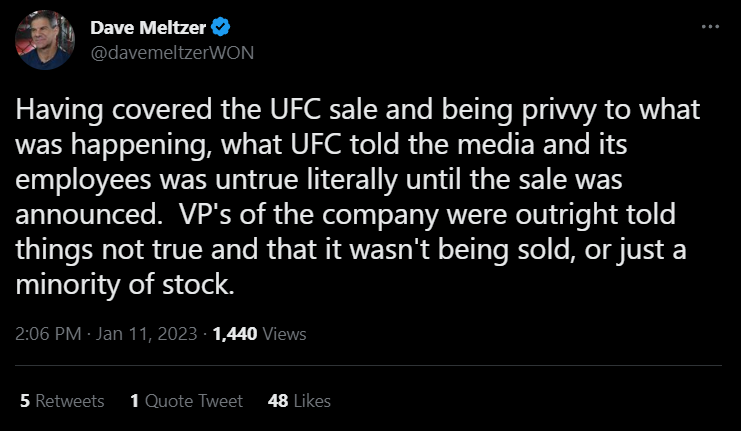Open the more options three-dot menu
741x431 pixels.
coord(710,27)
